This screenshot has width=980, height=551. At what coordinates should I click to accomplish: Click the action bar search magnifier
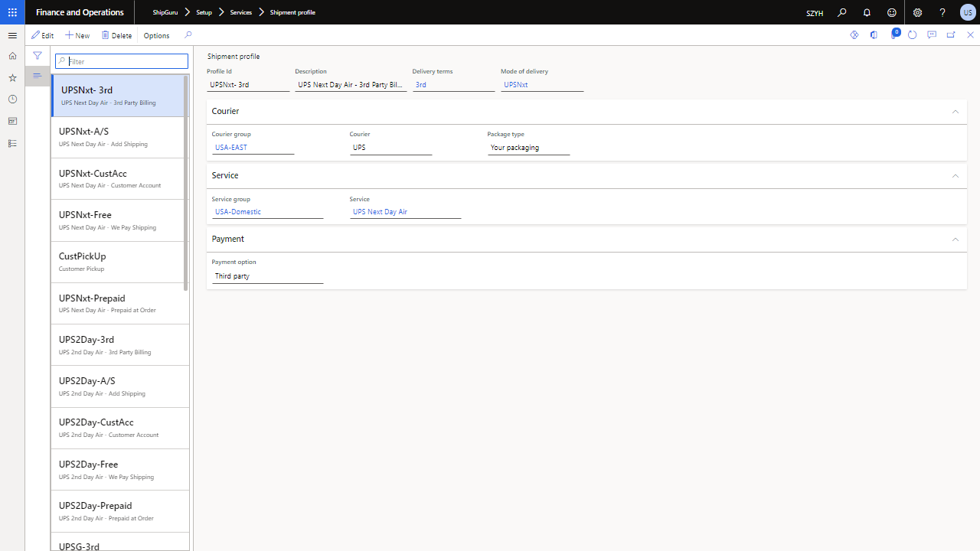tap(188, 35)
